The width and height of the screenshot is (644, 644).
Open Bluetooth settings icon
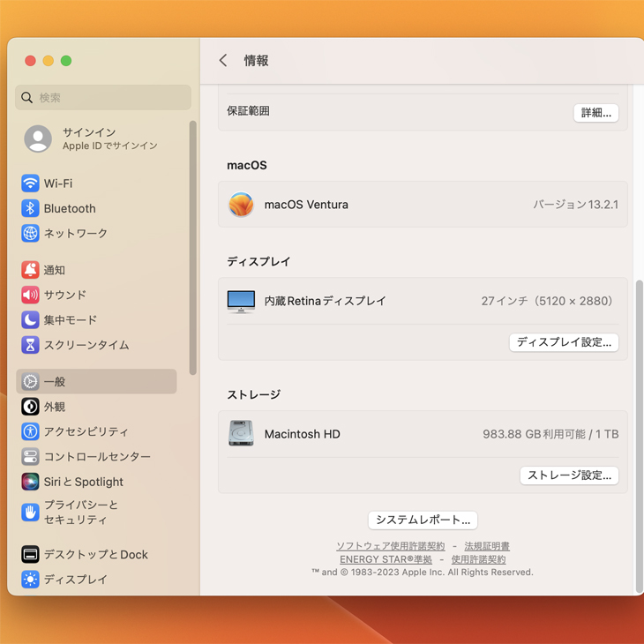click(x=30, y=208)
